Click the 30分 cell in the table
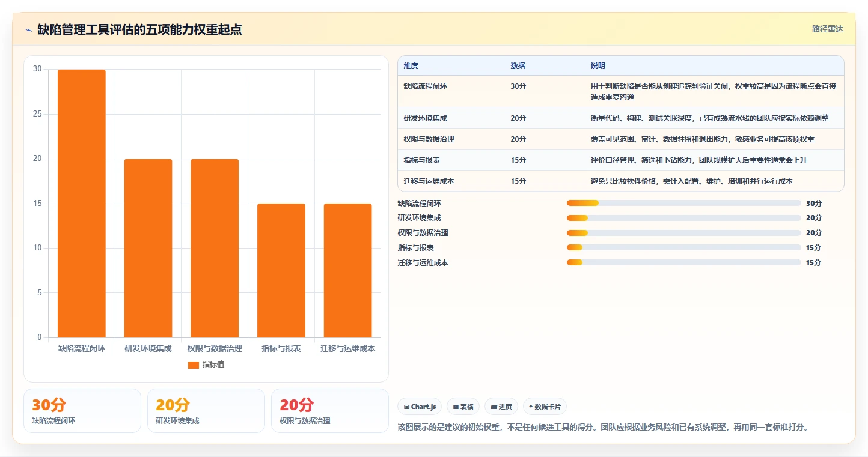 point(518,86)
